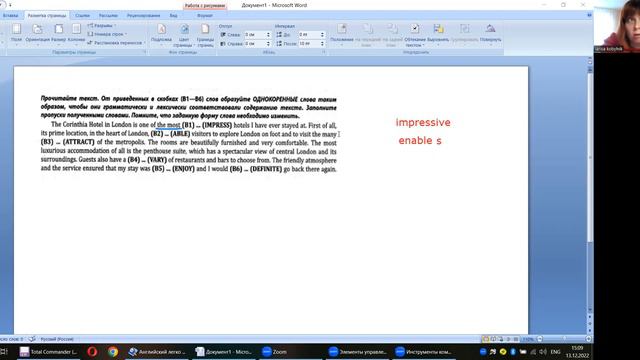
Task: Open Windows Task View icon
Action: [4, 351]
